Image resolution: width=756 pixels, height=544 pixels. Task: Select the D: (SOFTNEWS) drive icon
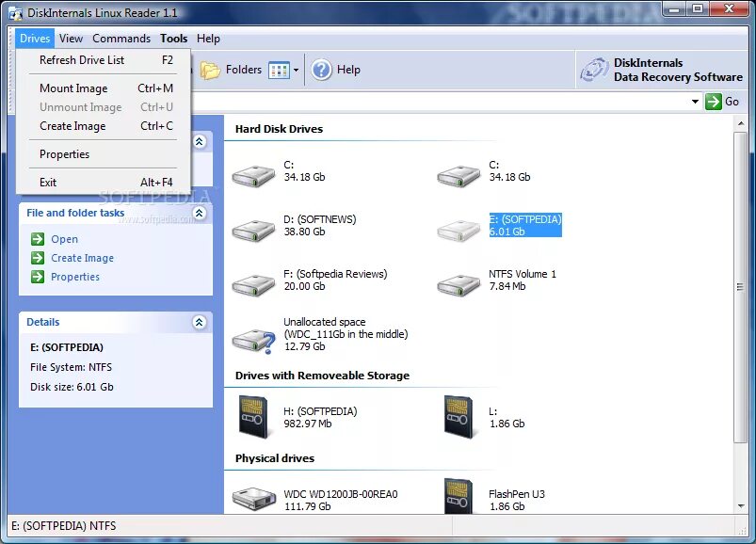[x=253, y=231]
